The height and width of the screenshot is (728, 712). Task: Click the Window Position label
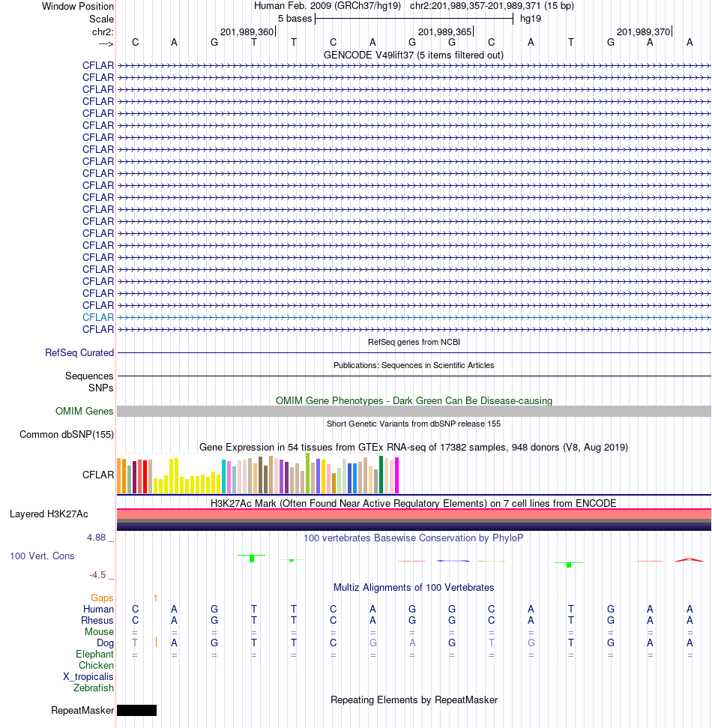pyautogui.click(x=77, y=7)
